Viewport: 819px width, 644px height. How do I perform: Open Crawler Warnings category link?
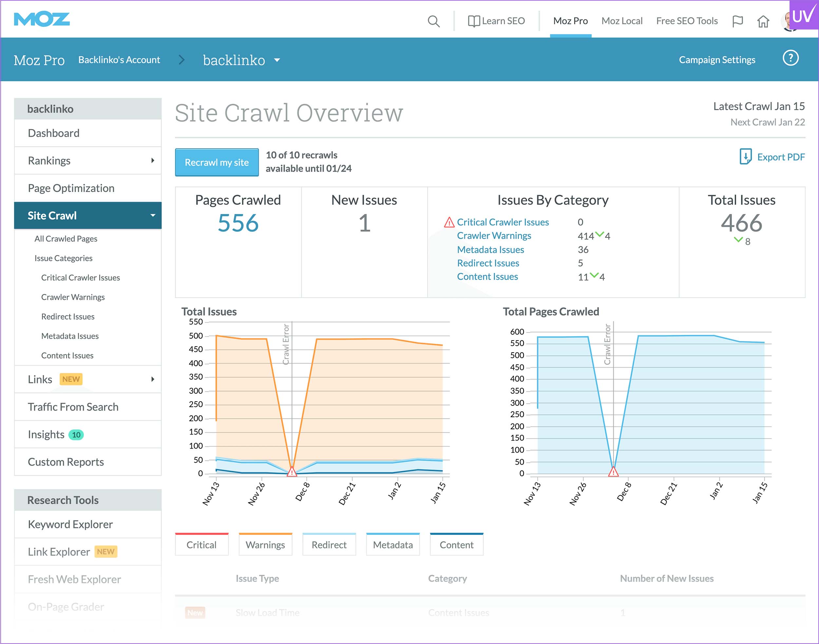tap(494, 236)
